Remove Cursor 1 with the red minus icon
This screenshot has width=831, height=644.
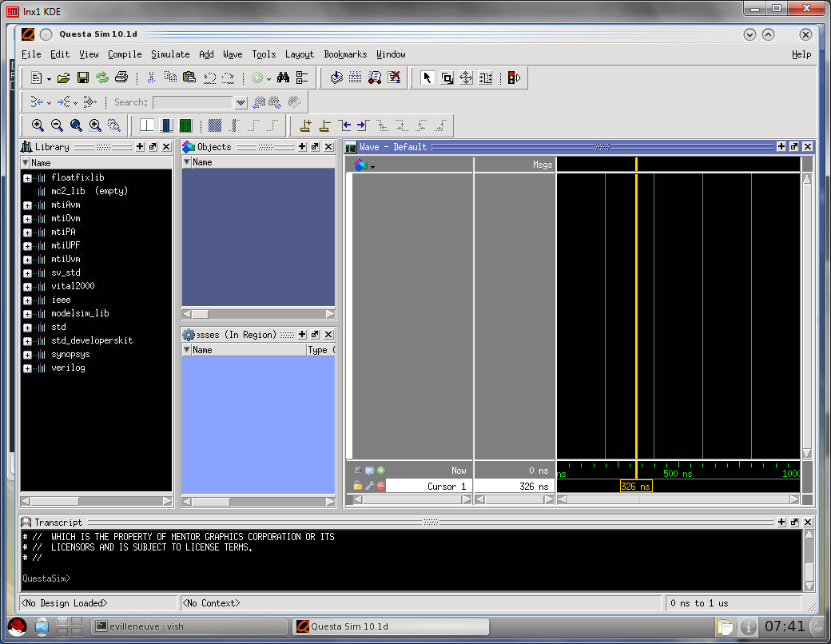(380, 486)
